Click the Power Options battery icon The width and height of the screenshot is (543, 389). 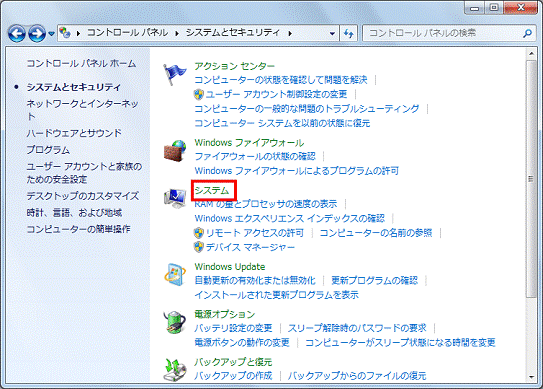click(174, 322)
